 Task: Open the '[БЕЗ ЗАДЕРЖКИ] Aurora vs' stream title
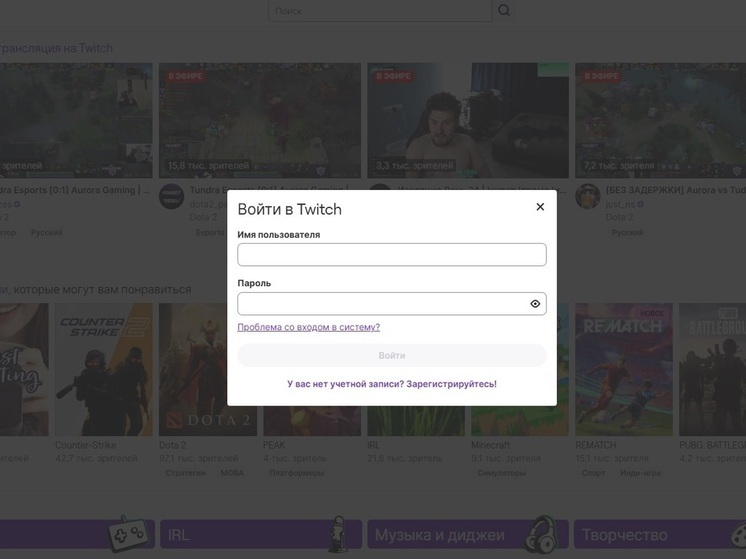pyautogui.click(x=676, y=190)
